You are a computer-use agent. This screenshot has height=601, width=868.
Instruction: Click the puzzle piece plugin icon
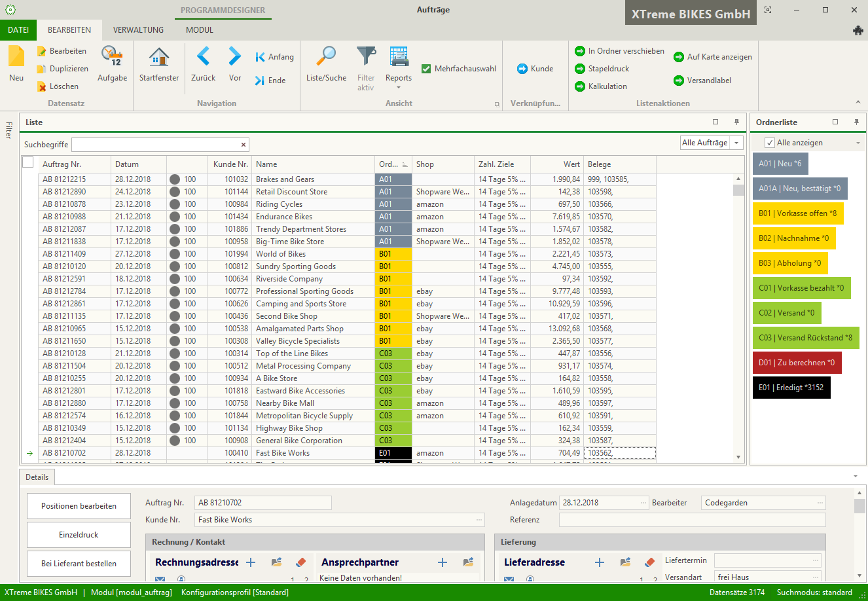click(x=858, y=30)
